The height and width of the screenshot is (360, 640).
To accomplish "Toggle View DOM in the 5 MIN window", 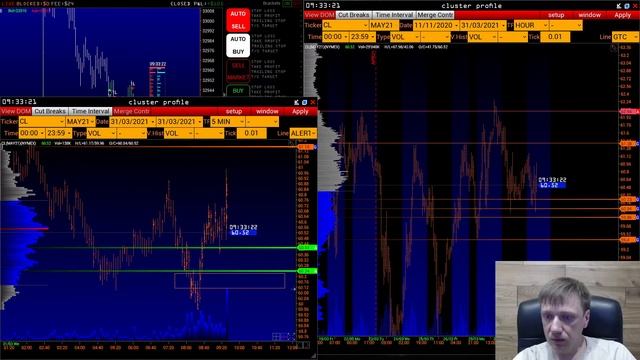I will tap(16, 111).
